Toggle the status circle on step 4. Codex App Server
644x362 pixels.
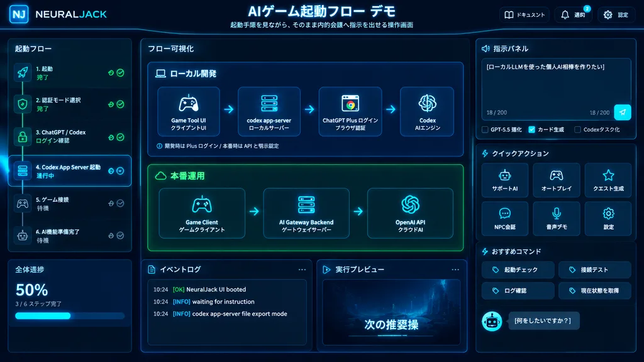point(120,171)
